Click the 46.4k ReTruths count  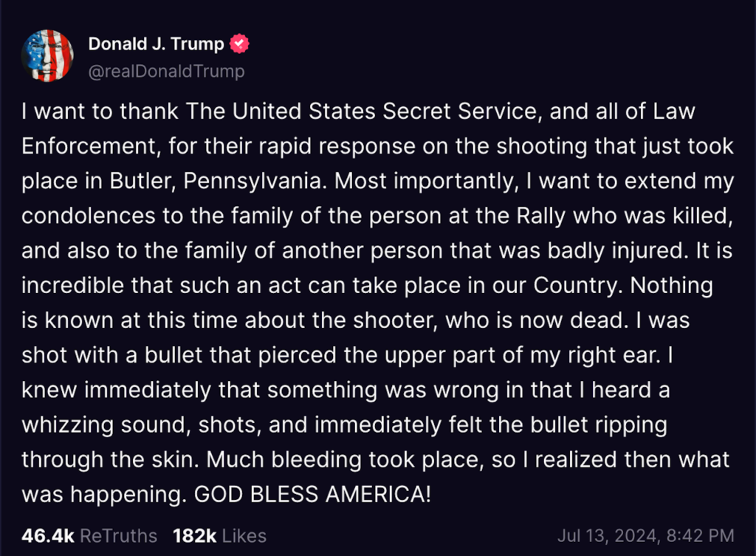coord(48,535)
